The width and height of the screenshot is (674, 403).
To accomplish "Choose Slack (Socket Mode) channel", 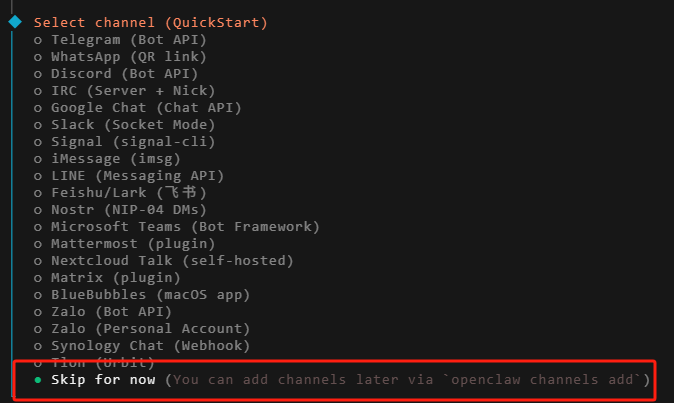I will [x=133, y=124].
